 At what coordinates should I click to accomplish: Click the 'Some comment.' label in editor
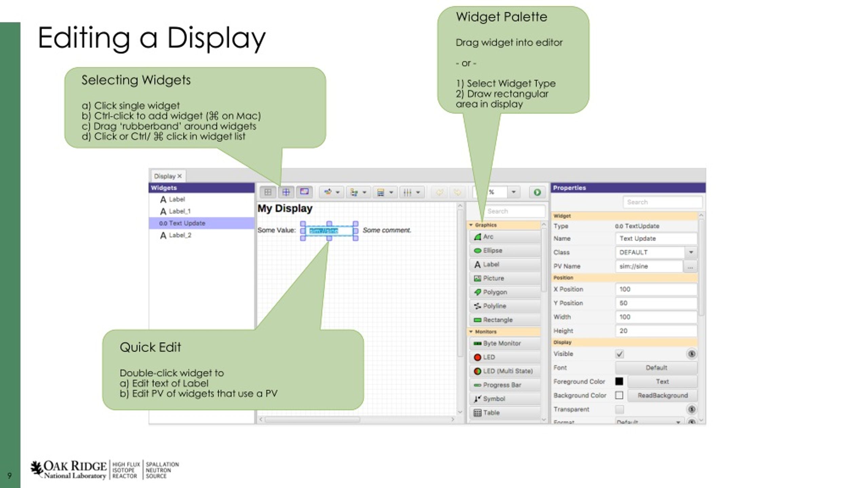[387, 230]
